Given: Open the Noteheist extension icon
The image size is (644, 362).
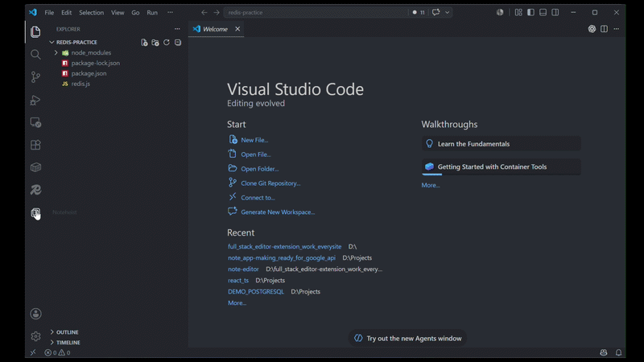Looking at the screenshot, I should click(x=35, y=212).
